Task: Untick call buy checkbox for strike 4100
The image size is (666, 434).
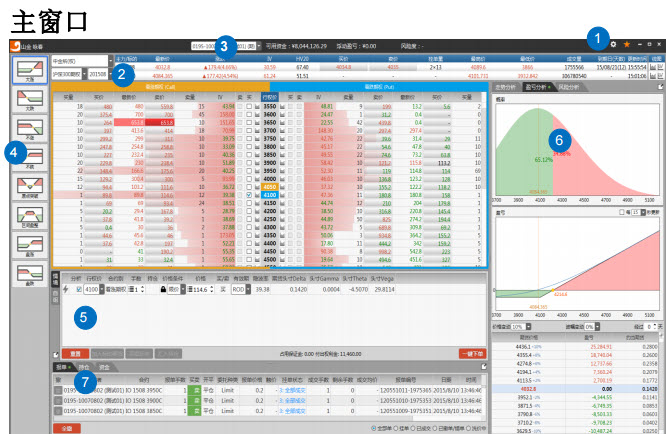Action: (249, 195)
